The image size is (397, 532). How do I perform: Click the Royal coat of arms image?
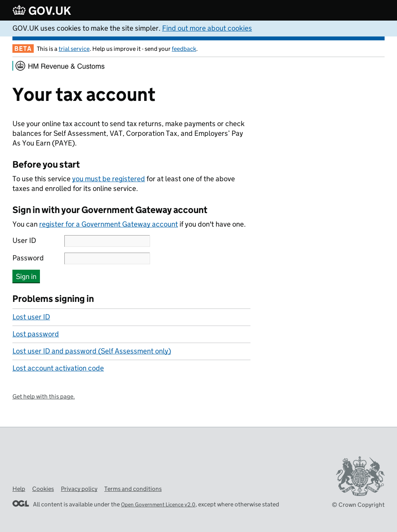click(360, 476)
